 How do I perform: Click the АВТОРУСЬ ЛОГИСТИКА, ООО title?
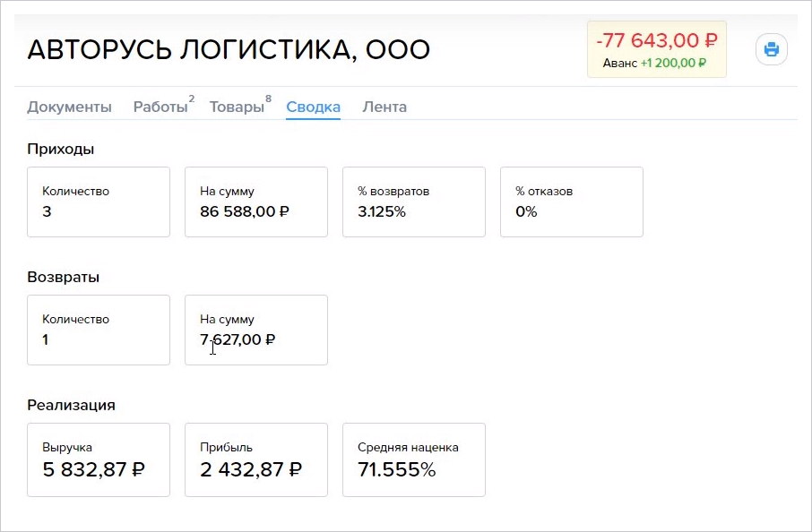(x=229, y=49)
